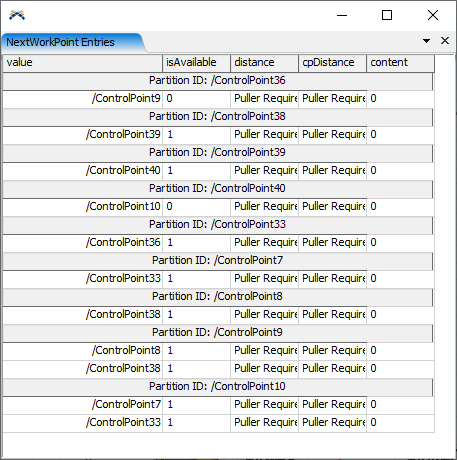Click the value column header
The width and height of the screenshot is (457, 460).
coord(83,63)
